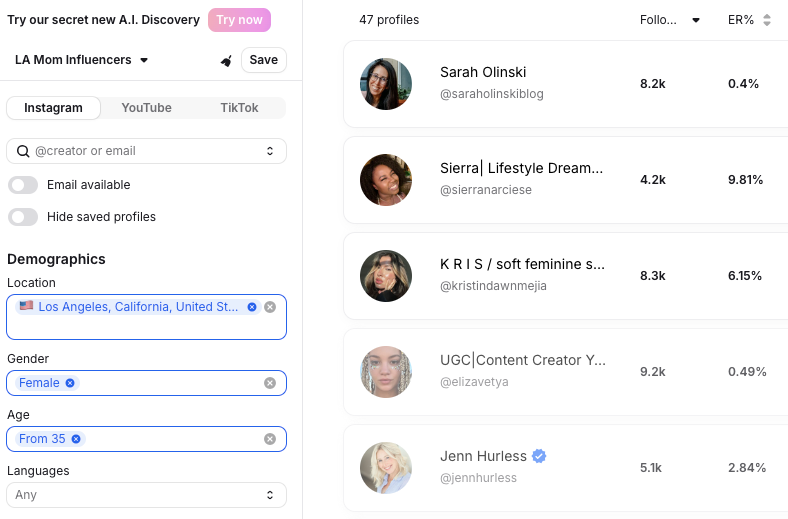
Task: Click the UGC Content Creator profile photo
Action: 386,372
